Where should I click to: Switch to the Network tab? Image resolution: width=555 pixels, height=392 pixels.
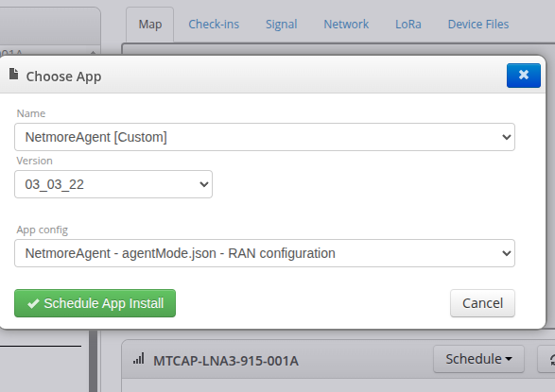click(x=346, y=24)
